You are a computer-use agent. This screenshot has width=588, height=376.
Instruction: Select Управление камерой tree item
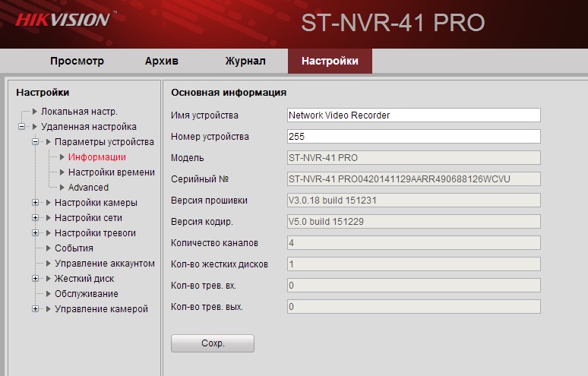(x=101, y=309)
